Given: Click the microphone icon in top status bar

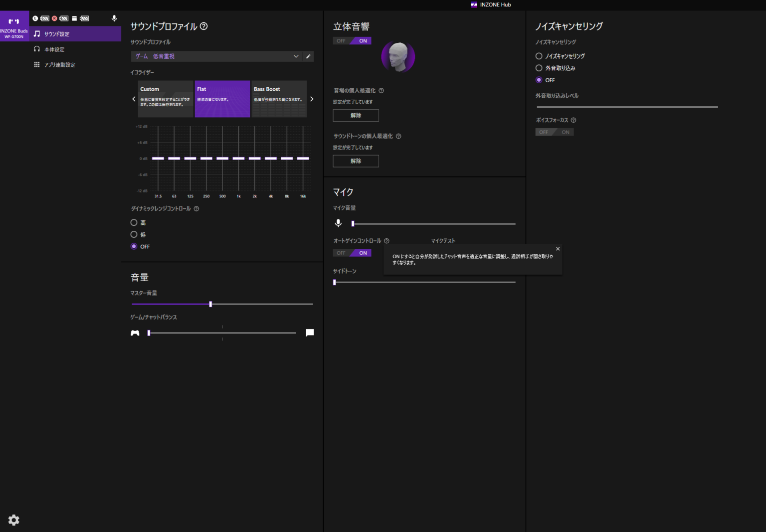Looking at the screenshot, I should [114, 18].
